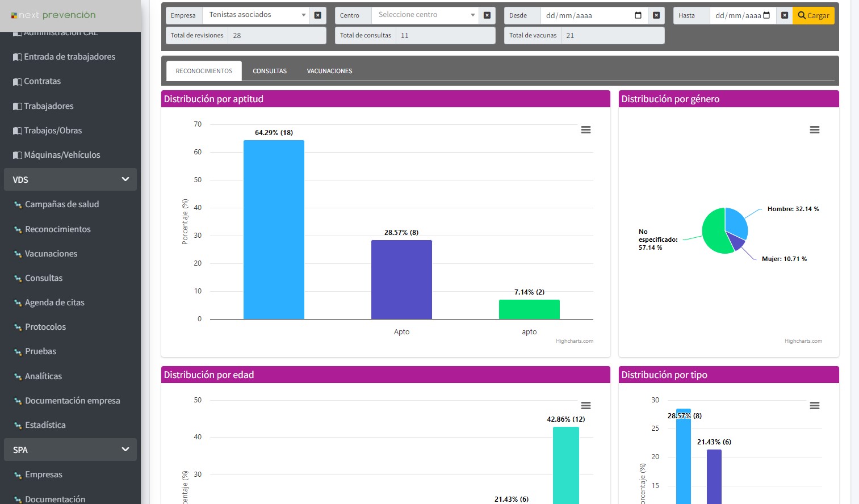Click the Analíticas sidebar icon
This screenshot has height=504, width=859.
tap(18, 377)
